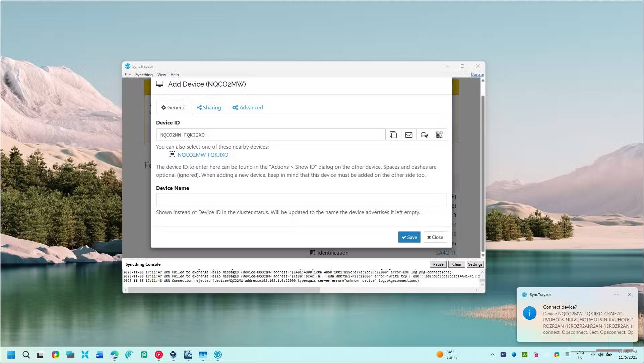Mute system volume from the system tray
The image size is (644, 363).
pos(600,355)
